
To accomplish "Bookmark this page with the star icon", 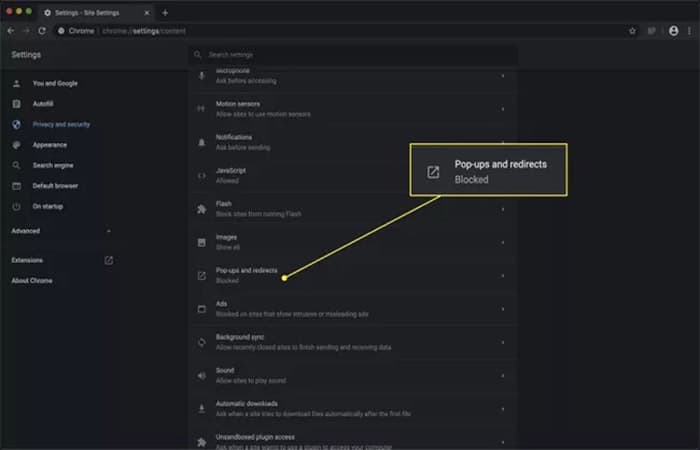I will (x=632, y=31).
